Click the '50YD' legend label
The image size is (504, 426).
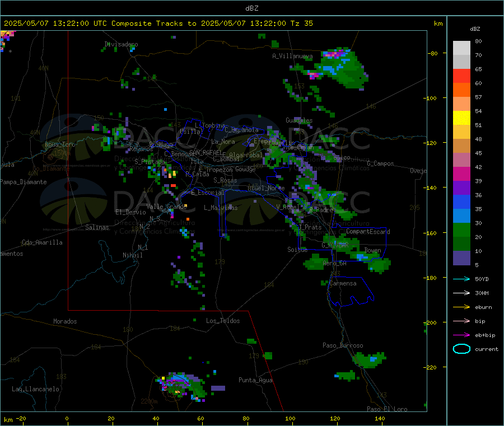482,279
